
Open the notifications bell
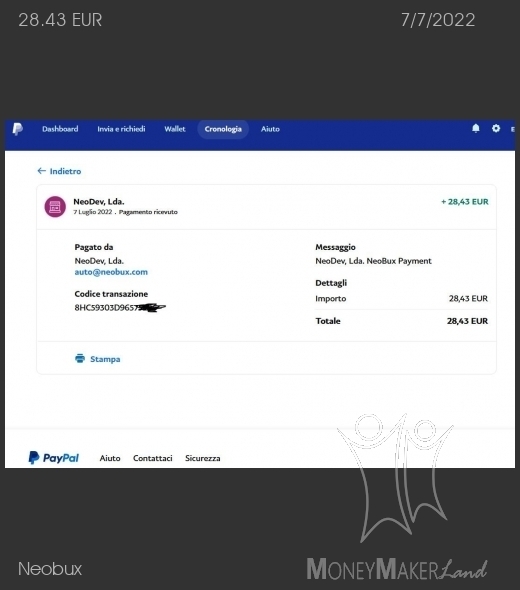coord(476,129)
